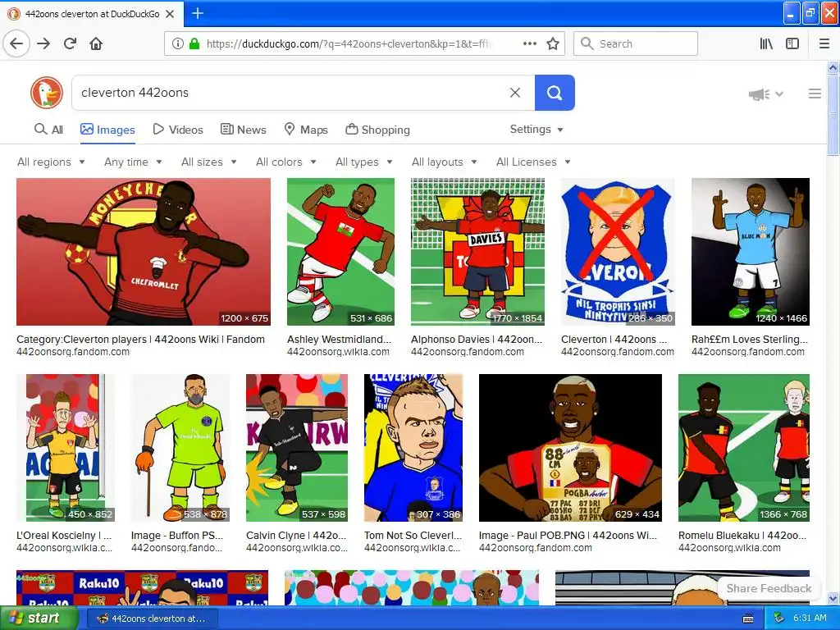
Task: Click the DuckDuckGo duck logo
Action: [47, 93]
